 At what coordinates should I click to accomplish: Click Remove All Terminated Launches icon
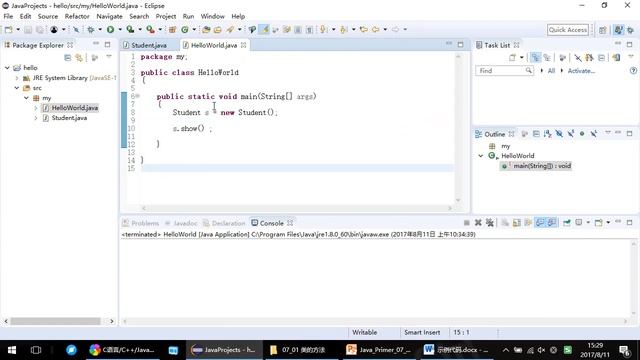click(x=489, y=223)
